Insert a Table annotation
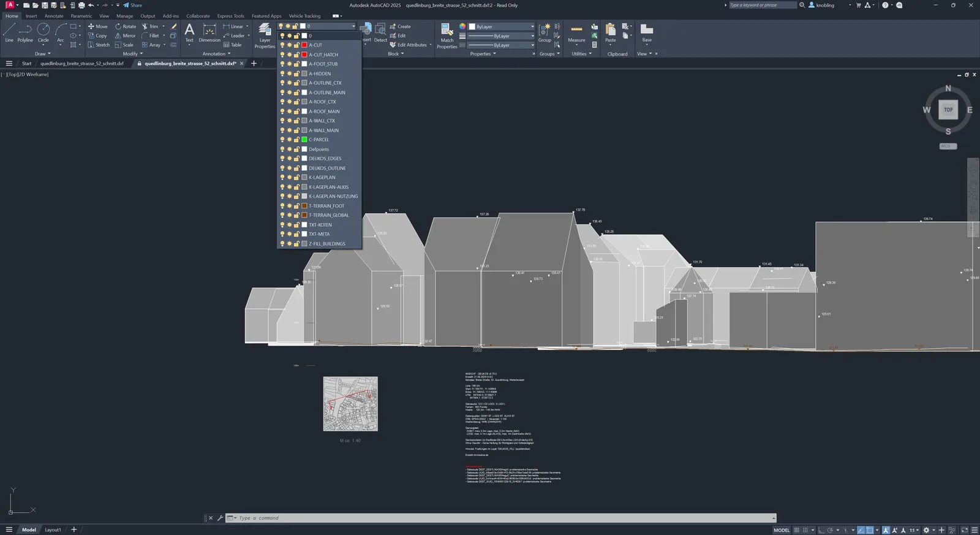This screenshot has height=535, width=980. point(233,45)
